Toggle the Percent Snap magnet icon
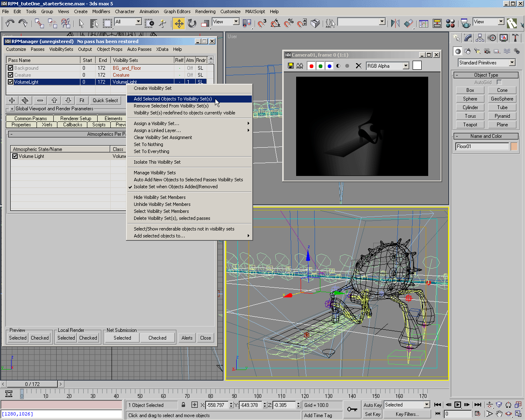Viewport: 525px width, 420px height. (x=289, y=23)
